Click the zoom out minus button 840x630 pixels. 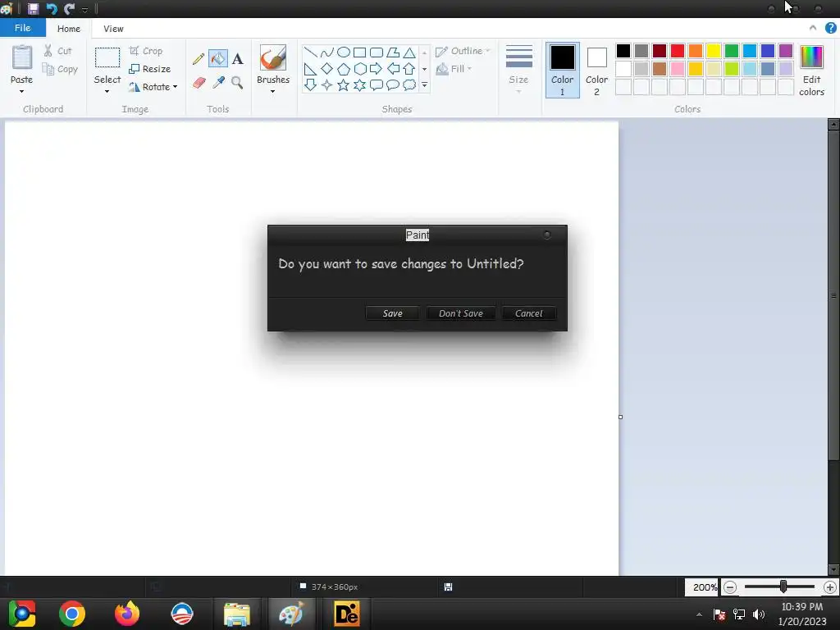coord(729,587)
